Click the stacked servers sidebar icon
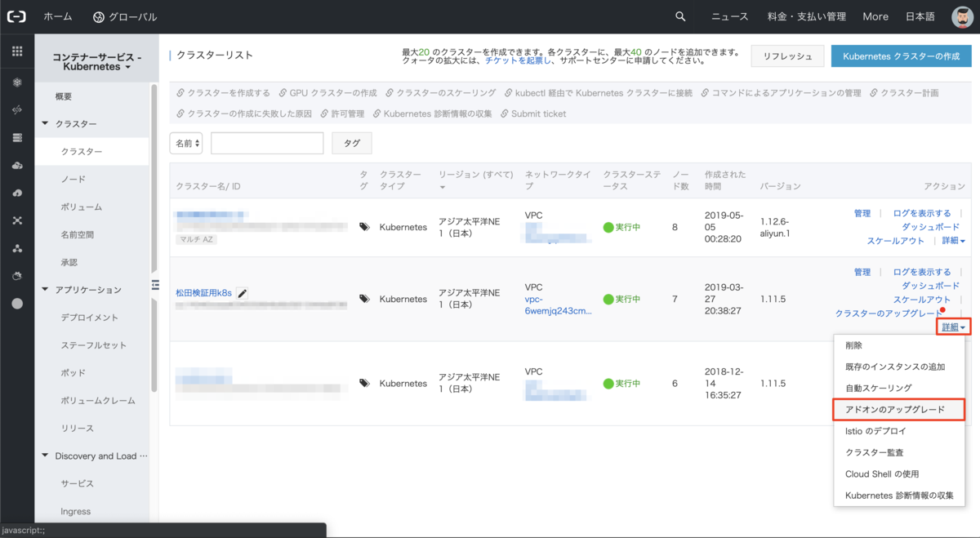The width and height of the screenshot is (980, 538). pyautogui.click(x=17, y=137)
